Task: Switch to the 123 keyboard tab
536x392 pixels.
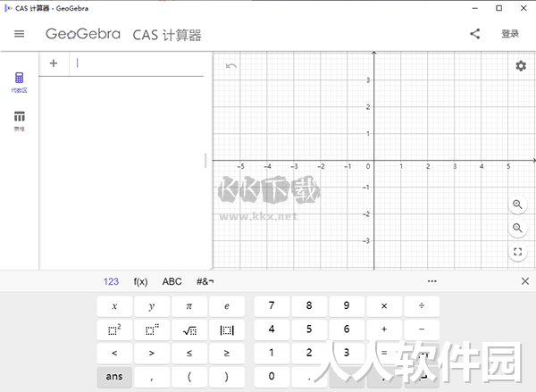Action: (x=111, y=281)
